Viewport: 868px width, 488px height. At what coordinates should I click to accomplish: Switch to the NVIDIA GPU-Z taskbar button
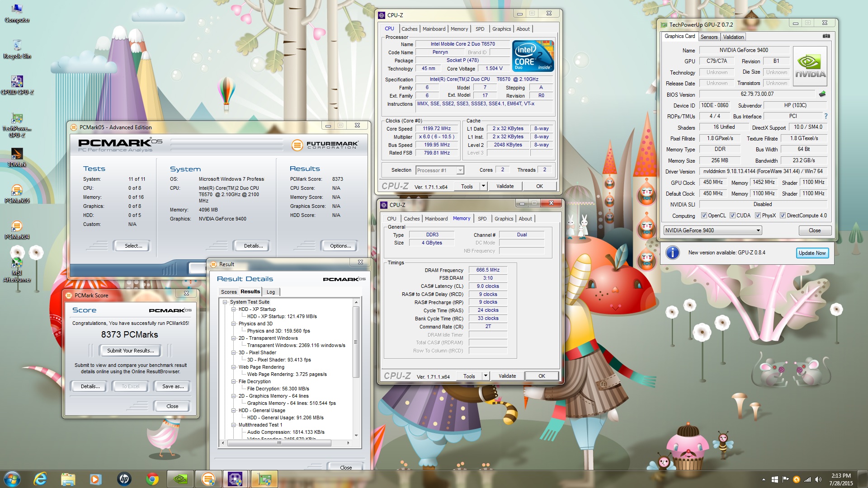180,479
